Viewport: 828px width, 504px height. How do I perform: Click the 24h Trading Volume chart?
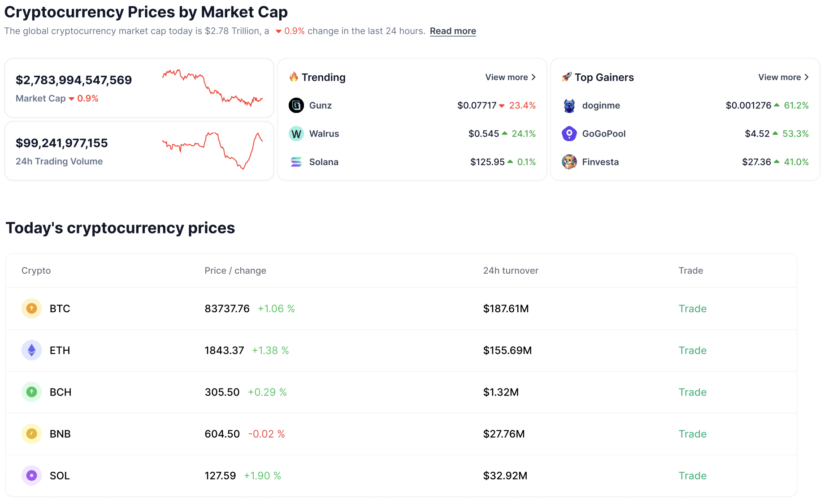coord(212,151)
